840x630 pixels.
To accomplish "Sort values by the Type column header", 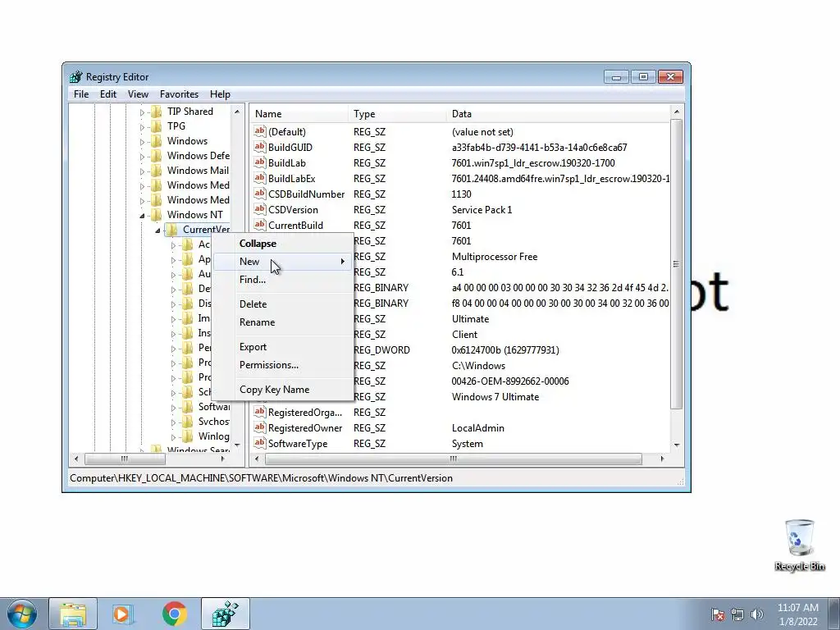I will point(396,114).
